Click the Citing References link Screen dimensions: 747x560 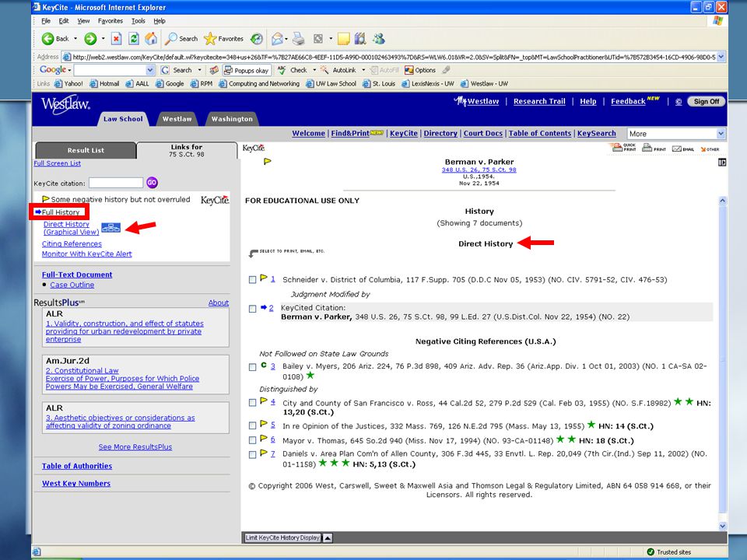(72, 243)
